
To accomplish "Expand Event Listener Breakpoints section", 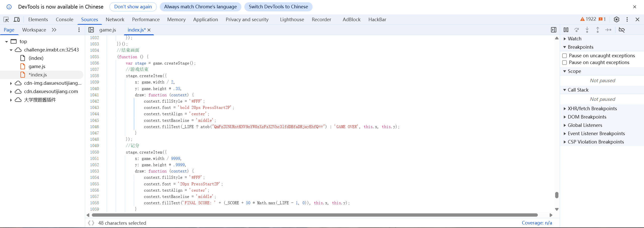I will (x=564, y=133).
